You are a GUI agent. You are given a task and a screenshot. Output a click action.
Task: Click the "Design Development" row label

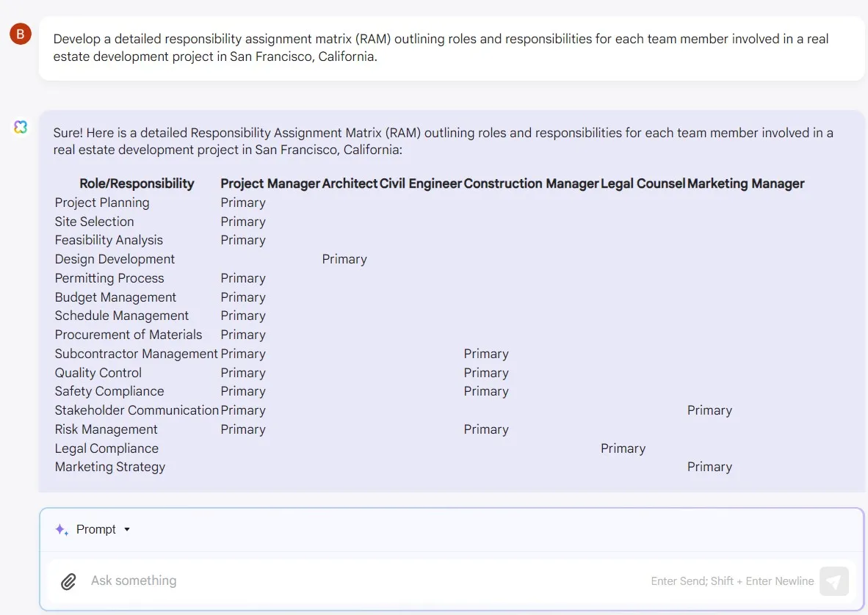(x=115, y=259)
